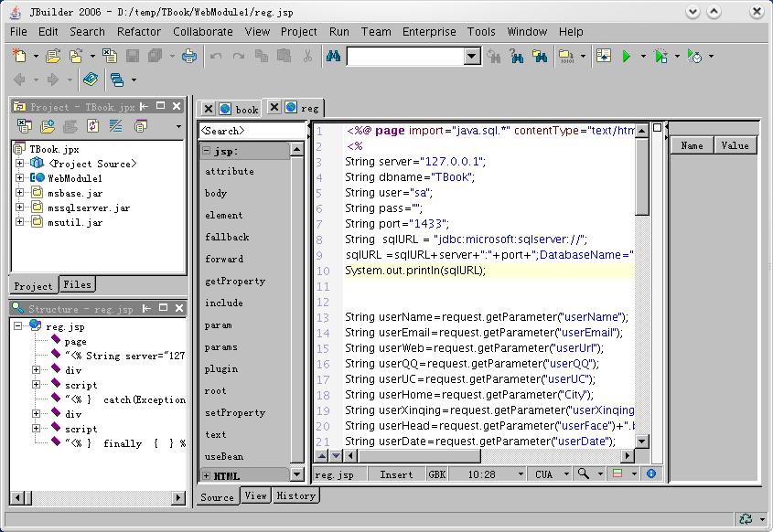Click the Cut scissors icon

click(307, 57)
